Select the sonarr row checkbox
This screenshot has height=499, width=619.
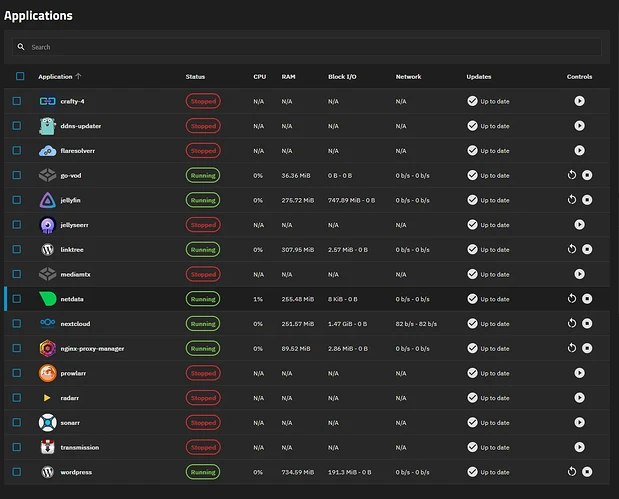pyautogui.click(x=17, y=422)
